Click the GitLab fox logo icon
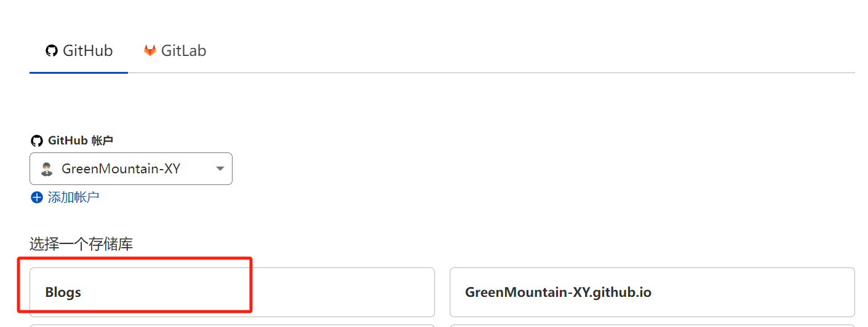868x327 pixels. click(150, 50)
